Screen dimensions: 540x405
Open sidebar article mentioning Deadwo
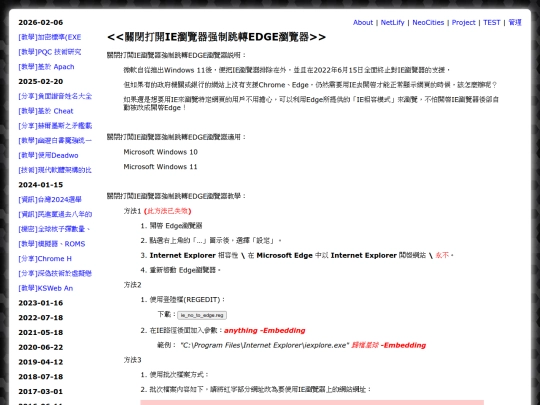tap(48, 155)
